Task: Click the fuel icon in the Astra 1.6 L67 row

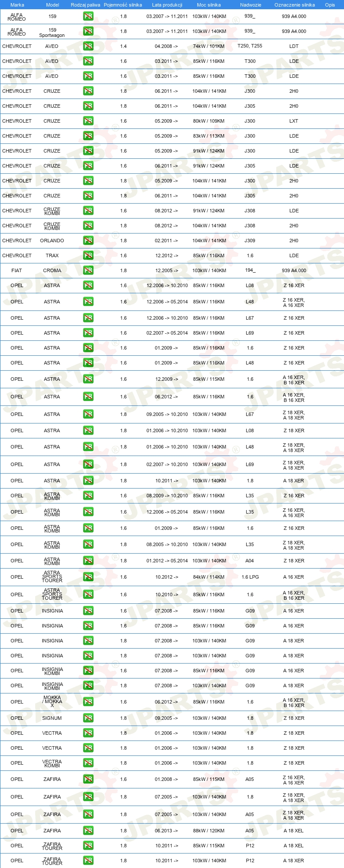Action: 88,318
